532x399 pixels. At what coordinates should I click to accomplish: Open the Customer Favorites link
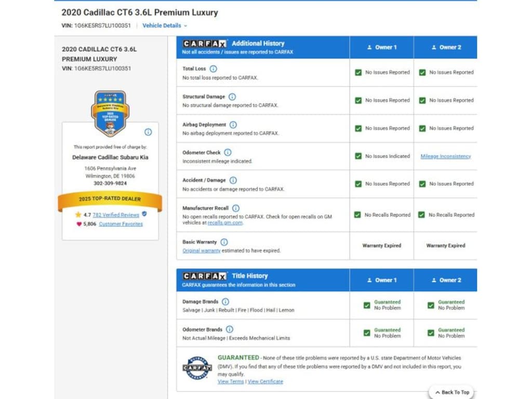point(121,224)
